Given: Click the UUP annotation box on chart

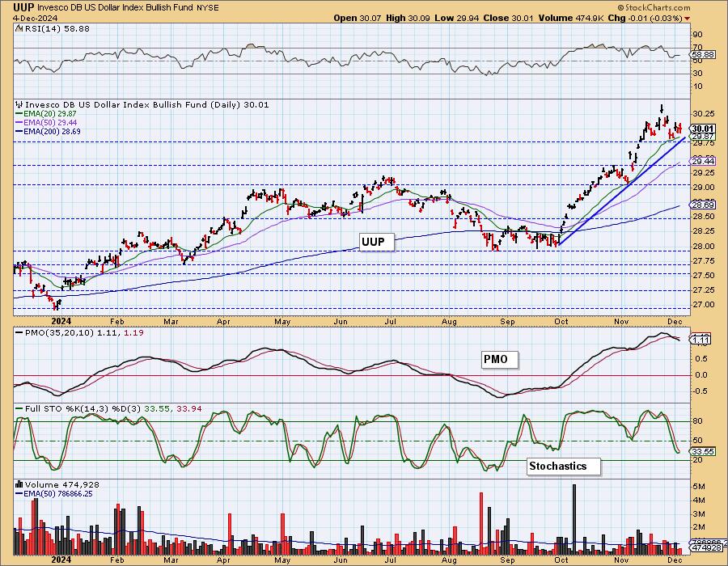Looking at the screenshot, I should pyautogui.click(x=376, y=242).
